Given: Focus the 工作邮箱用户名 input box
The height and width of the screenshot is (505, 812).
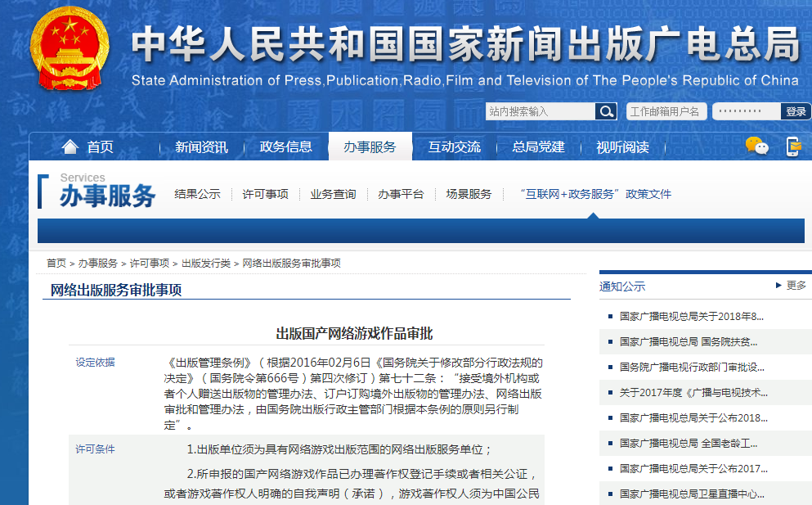Looking at the screenshot, I should (666, 111).
